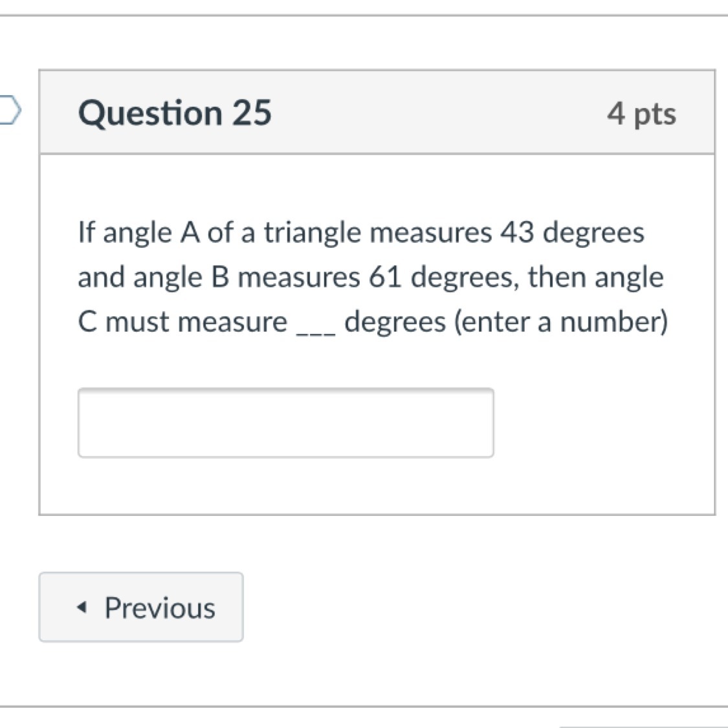The height and width of the screenshot is (728, 728).
Task: Click the word "If" starting the question
Action: tap(87, 232)
